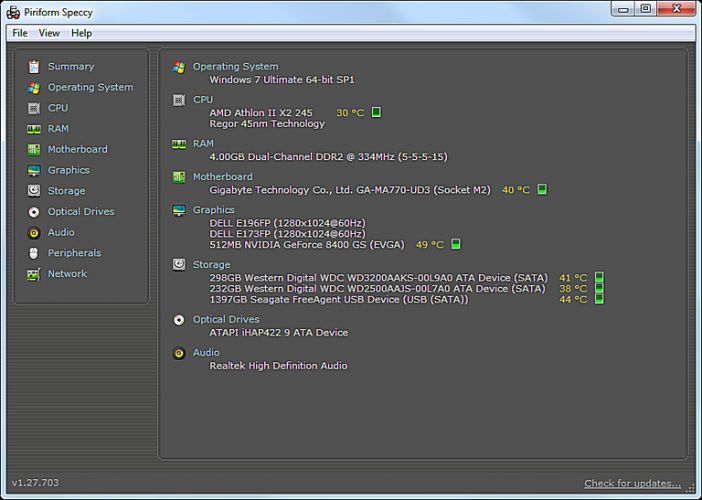The width and height of the screenshot is (702, 500).
Task: Click the DELL E196FP monitor entry
Action: click(x=287, y=223)
